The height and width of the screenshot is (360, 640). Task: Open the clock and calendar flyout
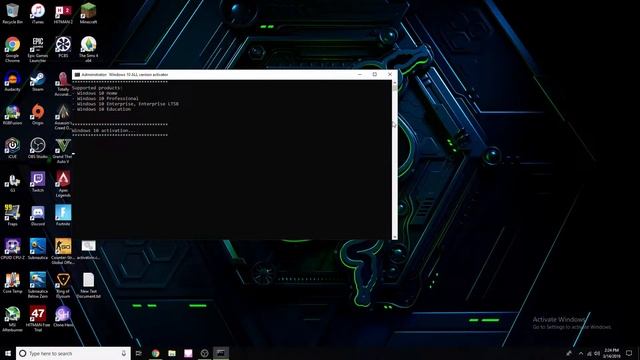(x=611, y=353)
